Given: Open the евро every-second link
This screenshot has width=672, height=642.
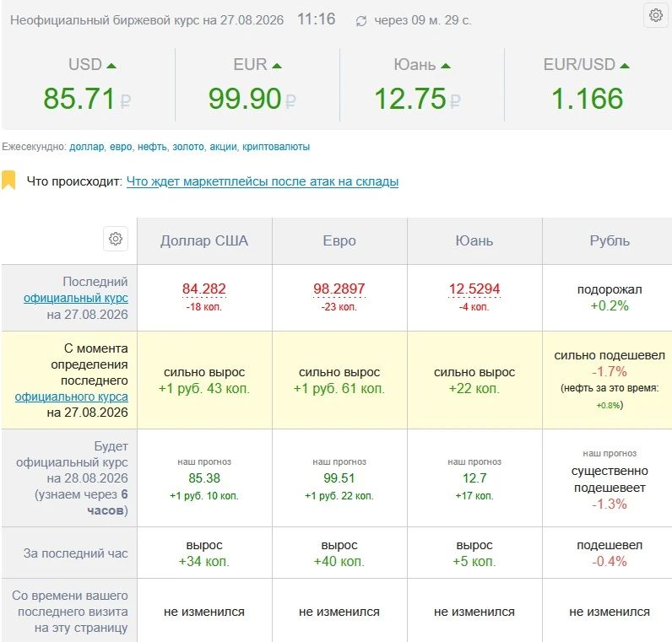Looking at the screenshot, I should click(121, 147).
